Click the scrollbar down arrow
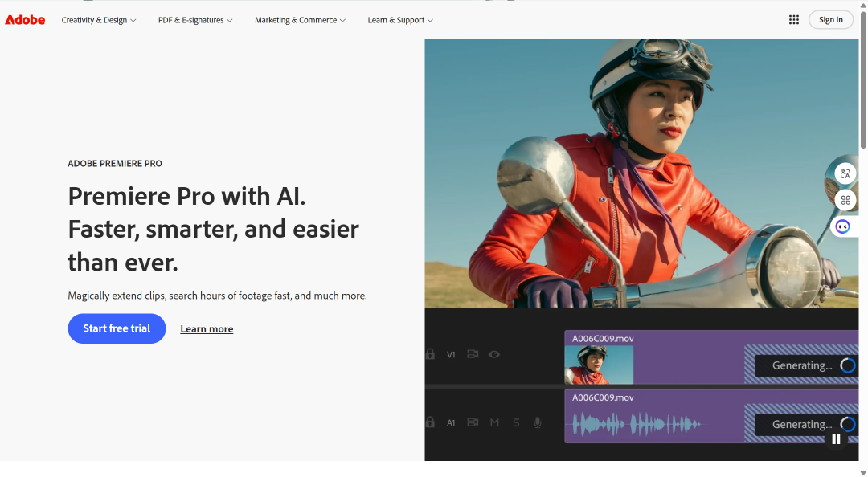 point(863,472)
